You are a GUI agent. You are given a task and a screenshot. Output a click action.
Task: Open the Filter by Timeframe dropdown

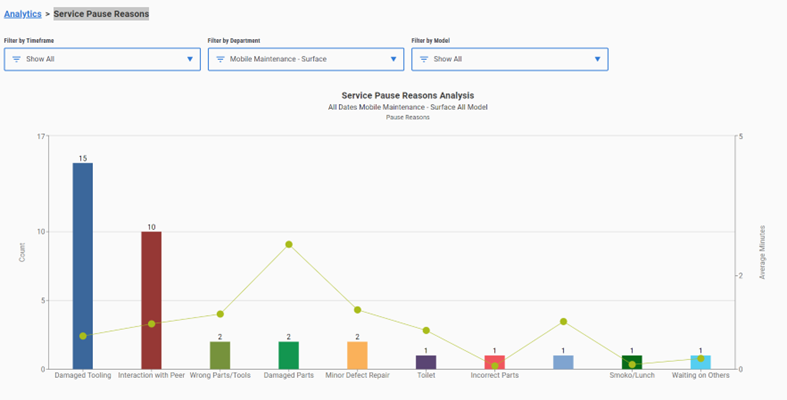tap(101, 59)
